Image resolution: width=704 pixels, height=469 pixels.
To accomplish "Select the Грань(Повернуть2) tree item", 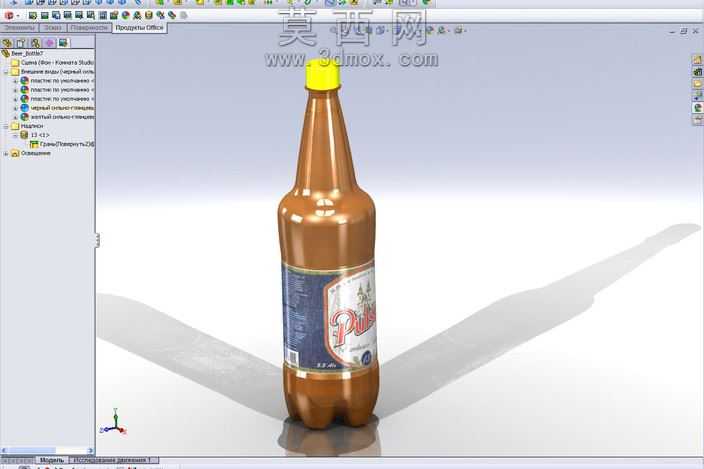I will coord(62,144).
